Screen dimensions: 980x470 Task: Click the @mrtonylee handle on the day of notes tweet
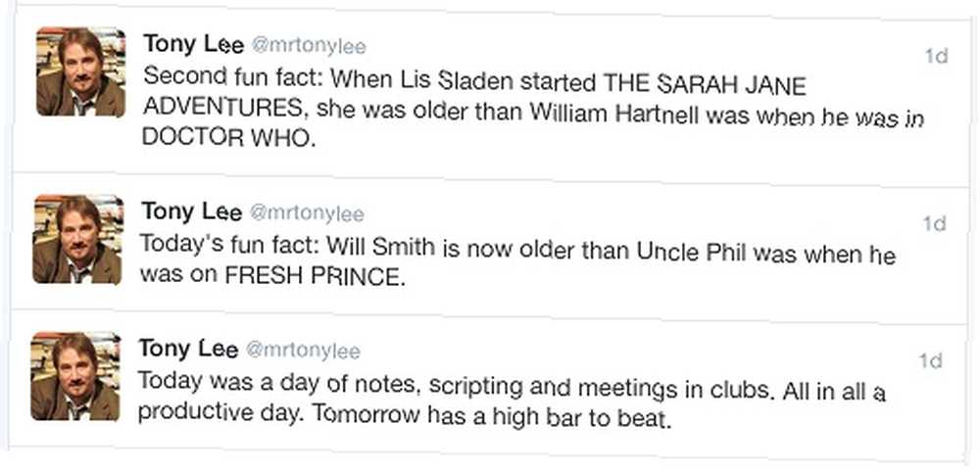(303, 351)
